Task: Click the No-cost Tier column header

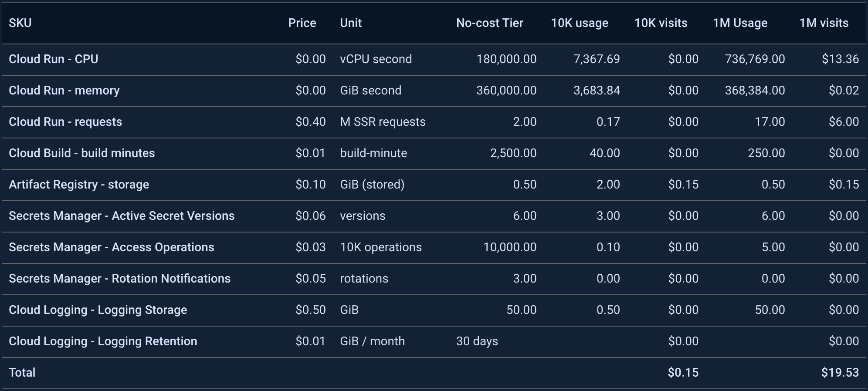Action: pos(490,23)
